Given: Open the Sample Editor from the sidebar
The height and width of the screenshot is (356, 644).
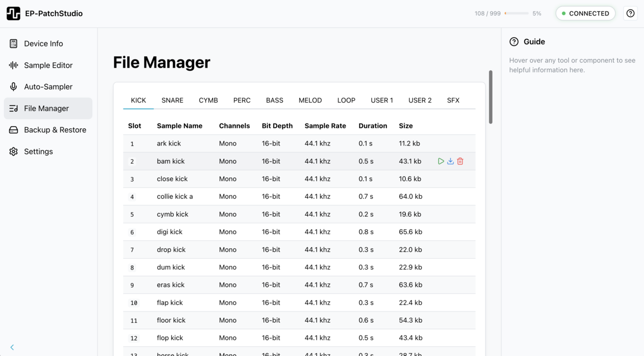Looking at the screenshot, I should pyautogui.click(x=48, y=65).
